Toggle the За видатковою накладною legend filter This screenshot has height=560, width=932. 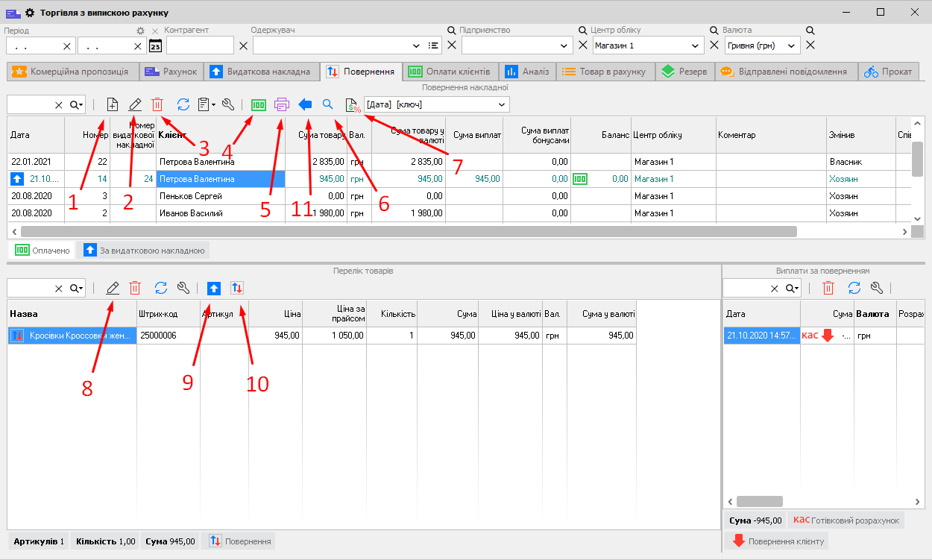click(145, 251)
